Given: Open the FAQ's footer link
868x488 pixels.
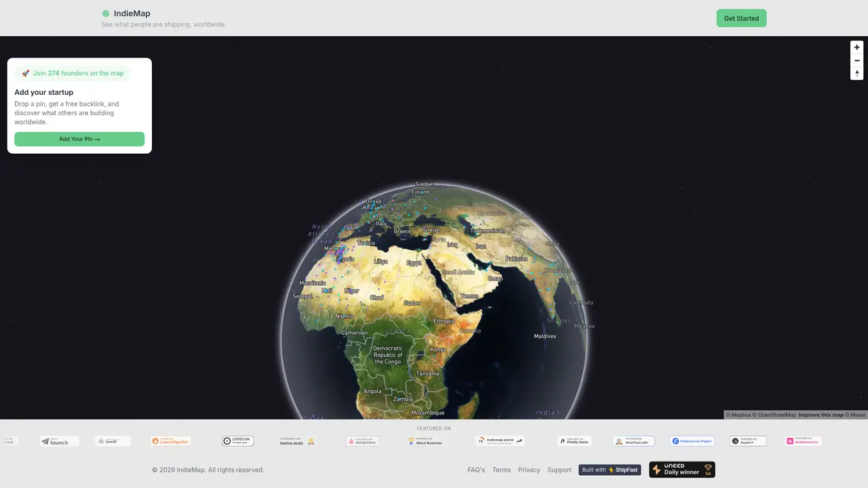Looking at the screenshot, I should [x=476, y=470].
